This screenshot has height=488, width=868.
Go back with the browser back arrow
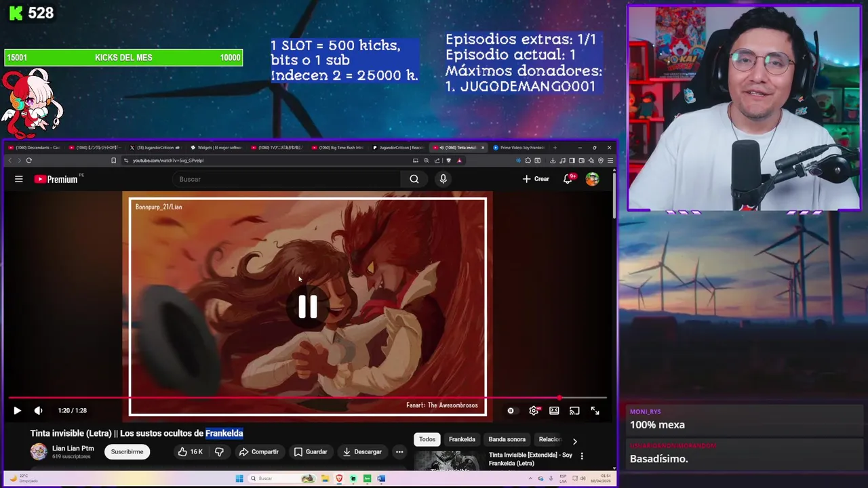coord(9,161)
